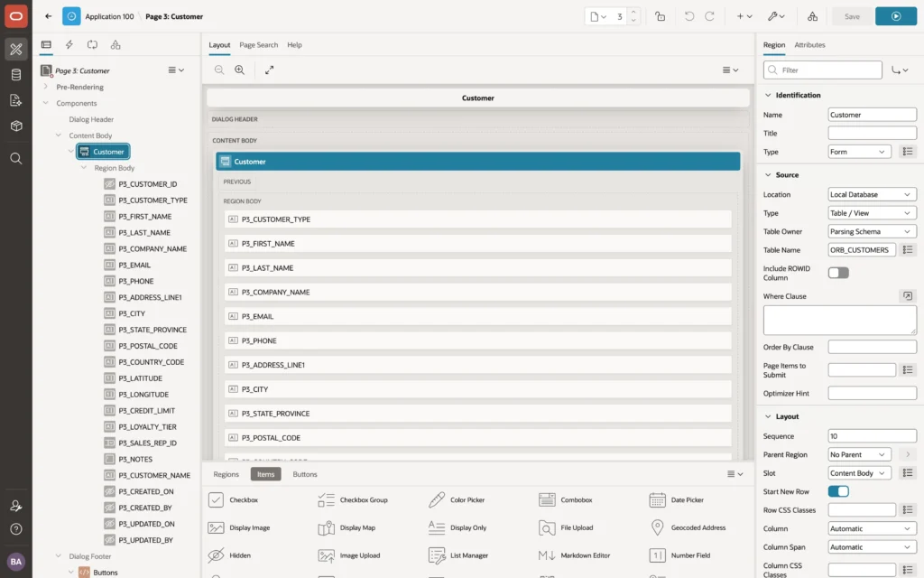
Task: Switch to Processing tab icon
Action: coord(93,45)
